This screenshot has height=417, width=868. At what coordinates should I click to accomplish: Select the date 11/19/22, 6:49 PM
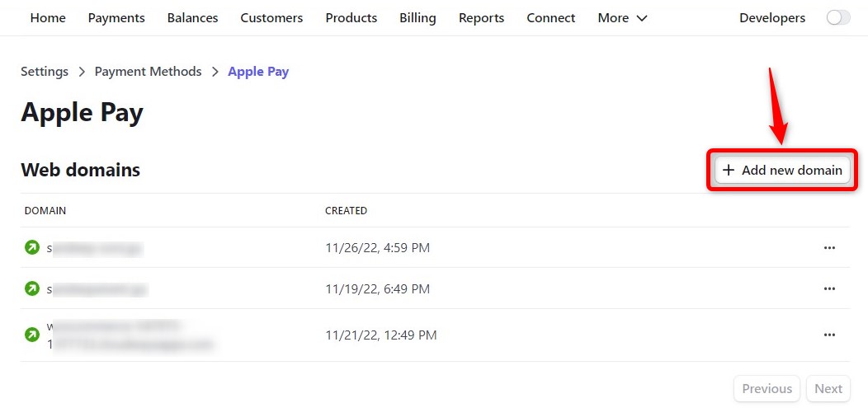pos(378,288)
